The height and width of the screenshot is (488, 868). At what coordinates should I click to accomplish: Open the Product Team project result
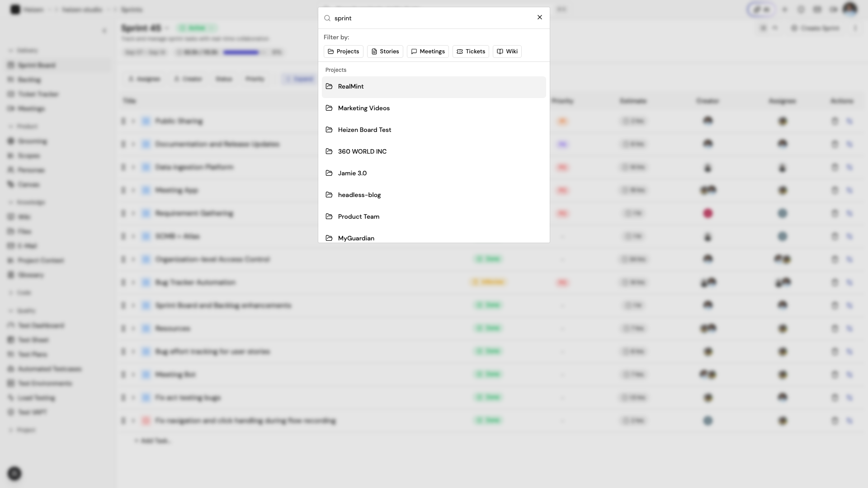pos(434,217)
